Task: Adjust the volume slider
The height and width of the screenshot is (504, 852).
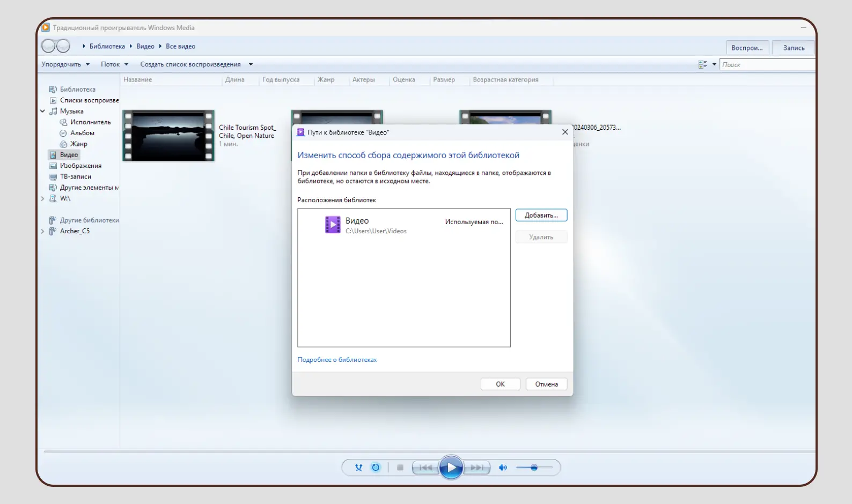Action: (534, 468)
